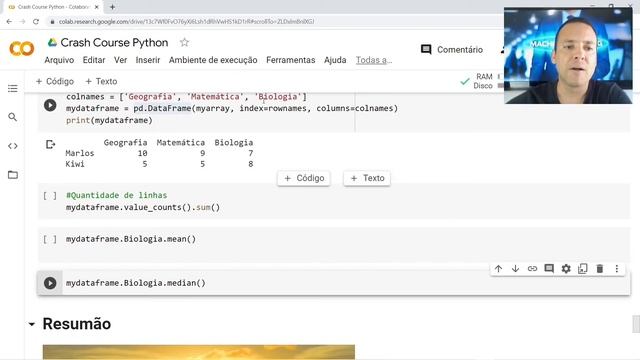
Task: Collapse the Resumão section
Action: pos(32,324)
